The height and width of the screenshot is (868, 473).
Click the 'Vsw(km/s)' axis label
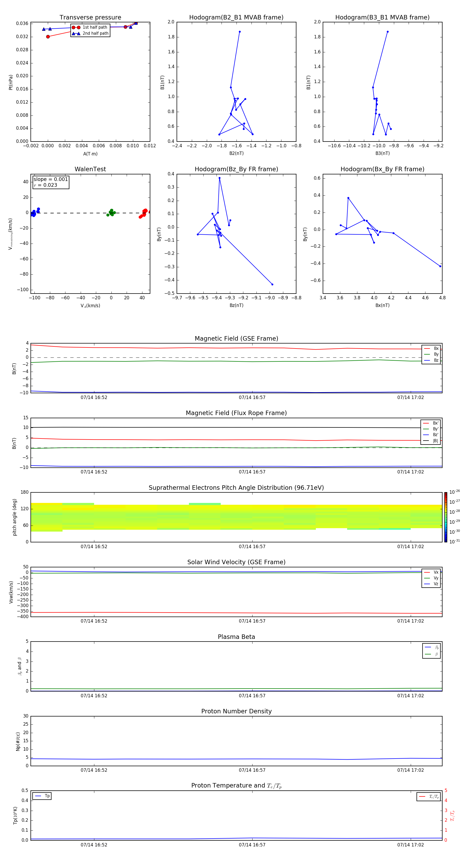[11, 592]
